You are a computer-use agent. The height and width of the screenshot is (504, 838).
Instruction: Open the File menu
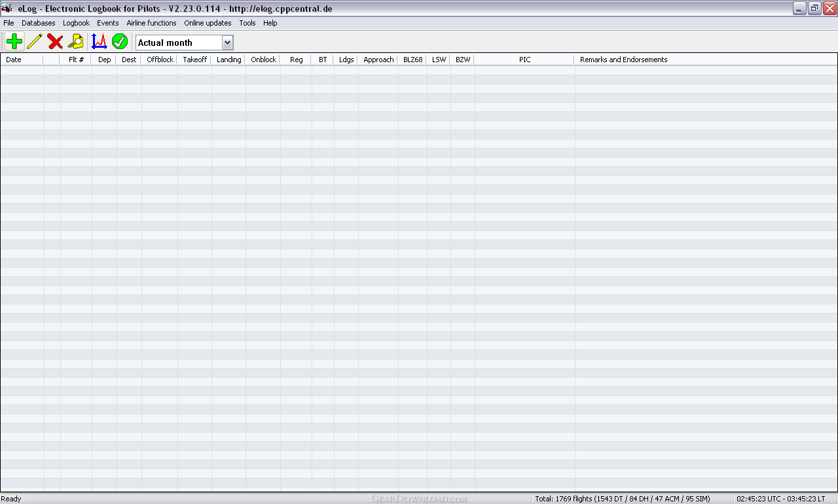pyautogui.click(x=9, y=23)
